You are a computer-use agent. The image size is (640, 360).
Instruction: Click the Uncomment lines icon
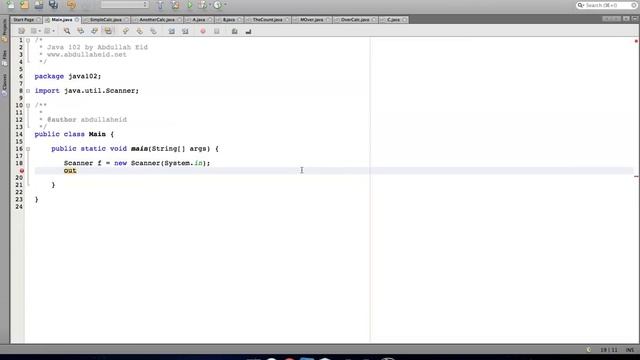click(248, 31)
